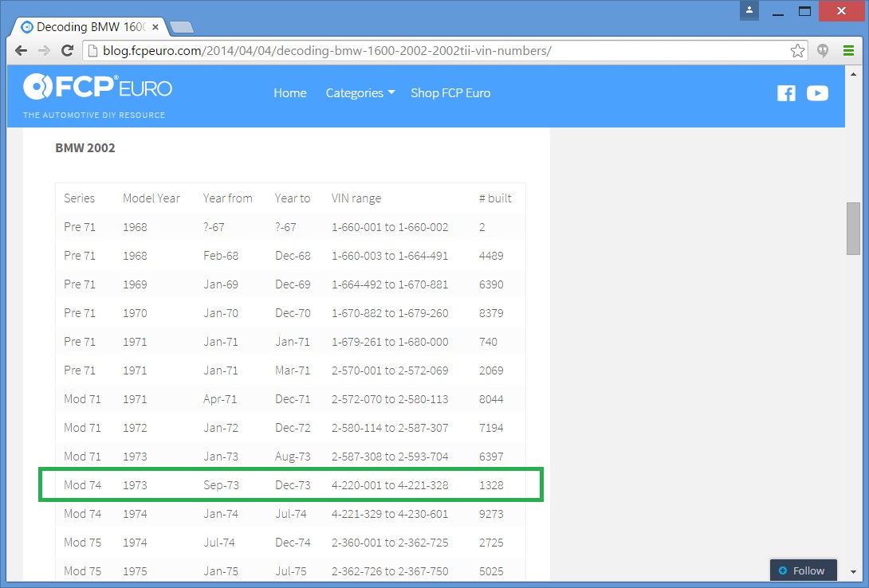This screenshot has height=588, width=869.
Task: Go to the Home nav link
Action: coord(289,93)
